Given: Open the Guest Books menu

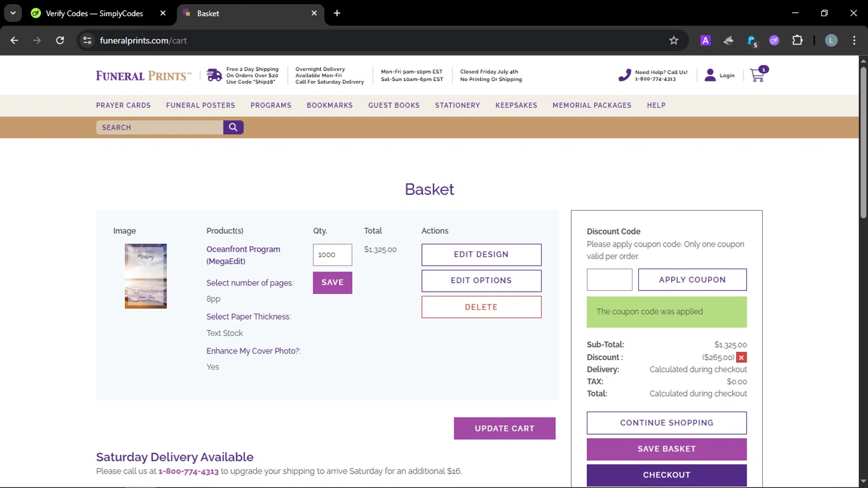Looking at the screenshot, I should coord(394,105).
